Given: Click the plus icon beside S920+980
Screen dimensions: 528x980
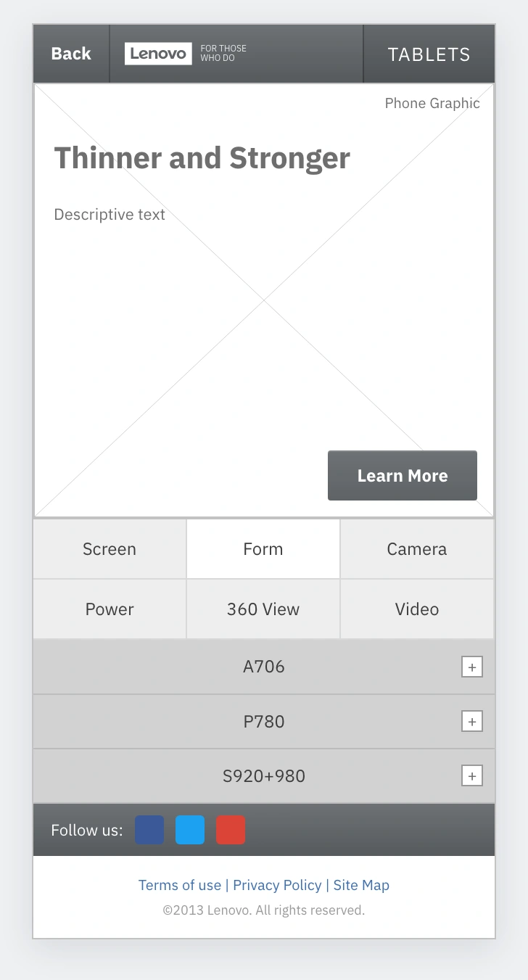Looking at the screenshot, I should [x=472, y=776].
